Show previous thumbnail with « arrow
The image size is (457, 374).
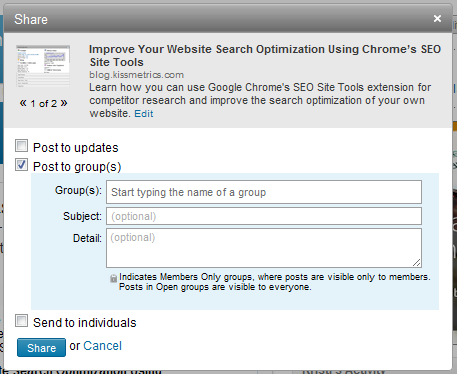pos(23,103)
